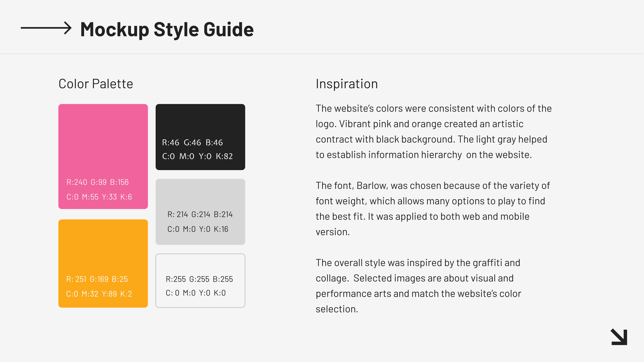644x362 pixels.
Task: Click the C:0 M:0 Y:0 K:16 label
Action: pyautogui.click(x=198, y=229)
